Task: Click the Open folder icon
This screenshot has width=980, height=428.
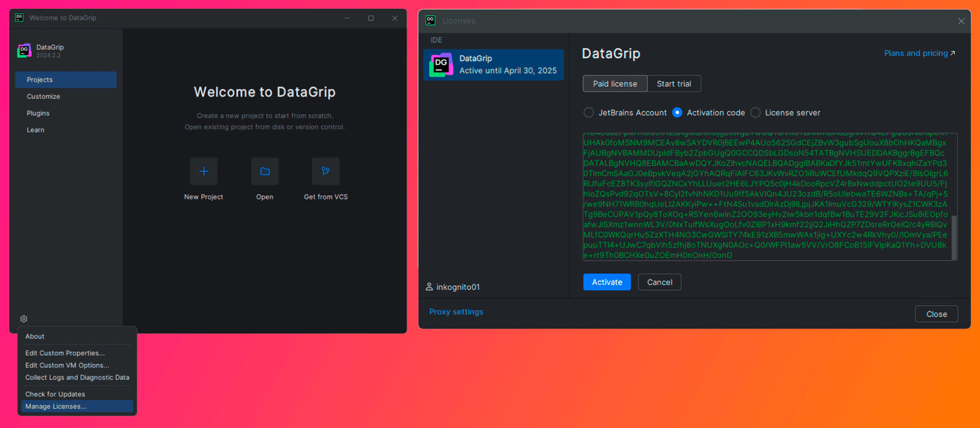Action: coord(265,171)
